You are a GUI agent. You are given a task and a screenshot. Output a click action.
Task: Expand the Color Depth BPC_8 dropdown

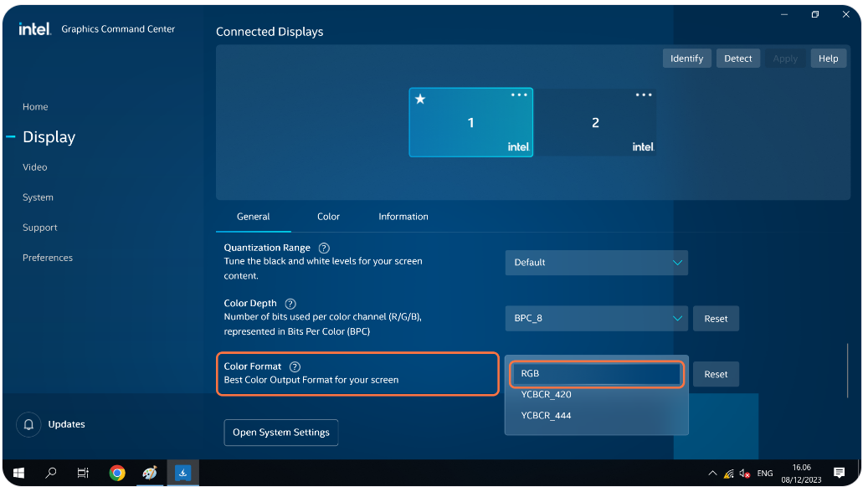(x=596, y=319)
